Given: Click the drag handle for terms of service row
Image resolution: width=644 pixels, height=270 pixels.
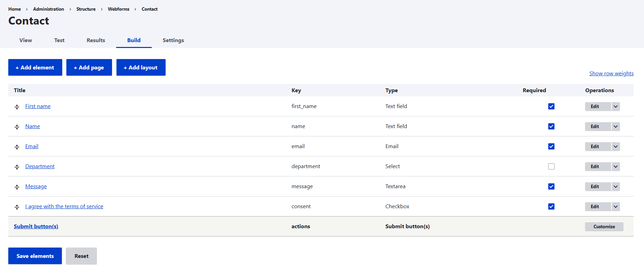Looking at the screenshot, I should [17, 207].
